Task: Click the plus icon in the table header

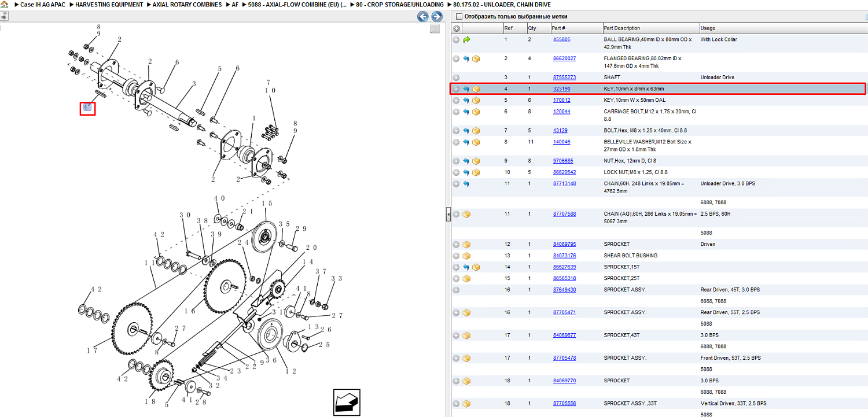Action: 457,28
